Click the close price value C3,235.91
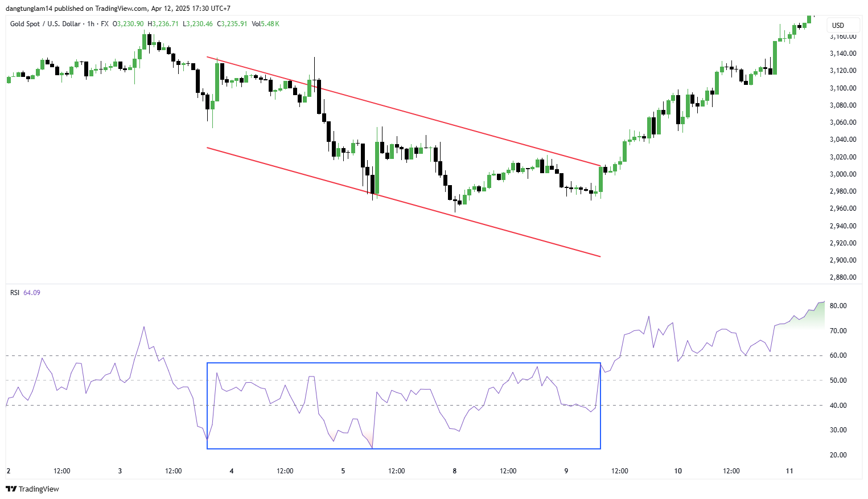The image size is (868, 499). [232, 24]
